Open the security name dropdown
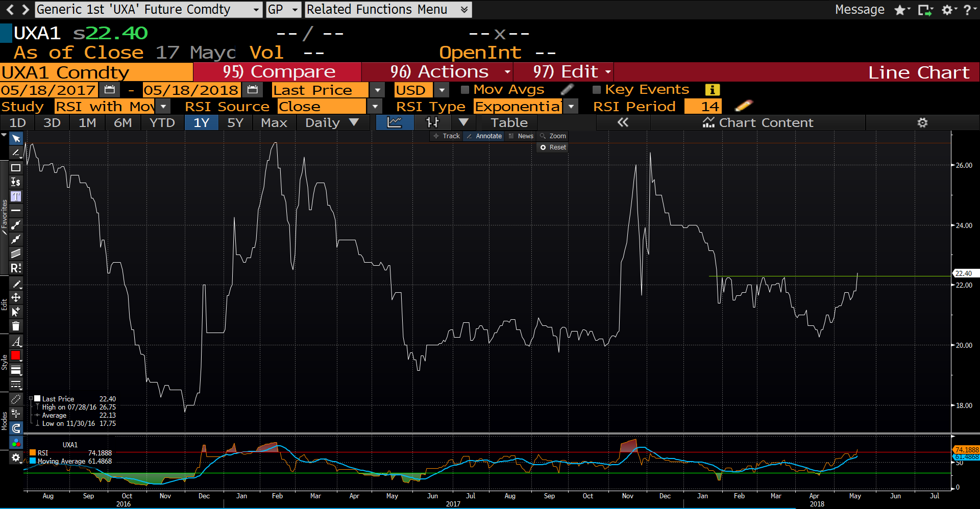Image resolution: width=980 pixels, height=509 pixels. point(256,10)
